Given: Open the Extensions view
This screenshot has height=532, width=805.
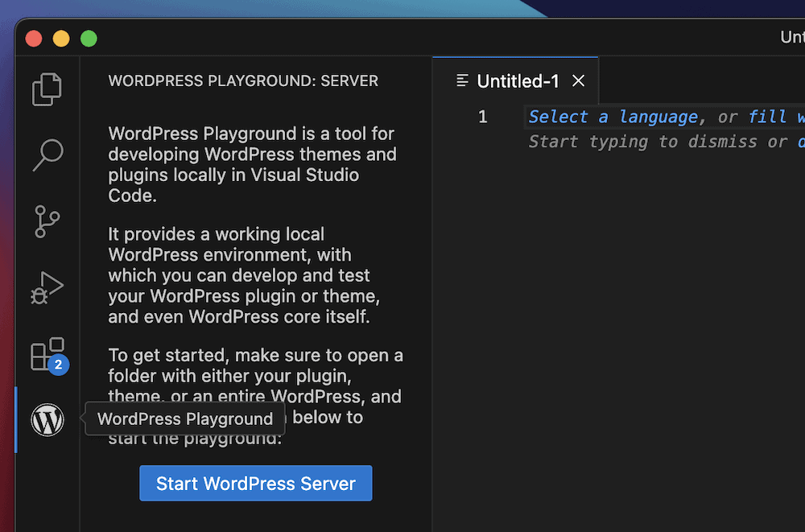Looking at the screenshot, I should click(47, 353).
